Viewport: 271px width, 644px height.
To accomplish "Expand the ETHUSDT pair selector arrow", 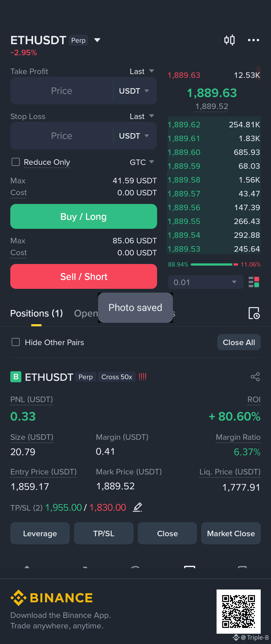I will coord(97,40).
